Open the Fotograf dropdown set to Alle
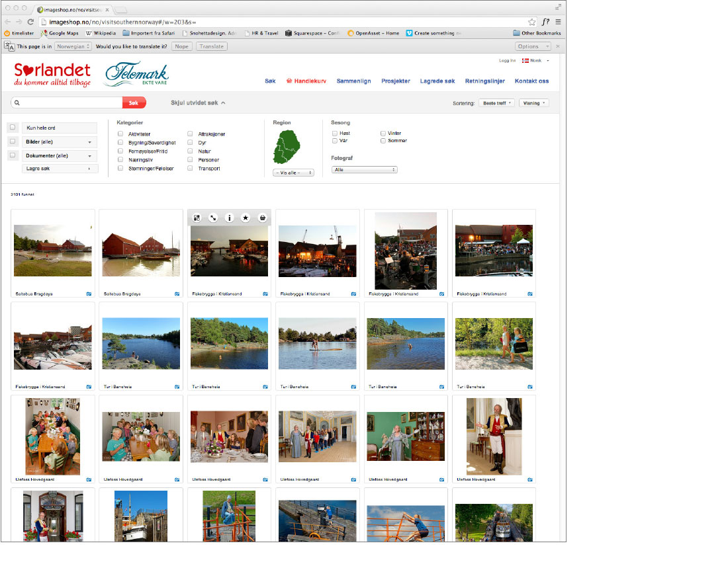728x570 pixels. click(364, 170)
